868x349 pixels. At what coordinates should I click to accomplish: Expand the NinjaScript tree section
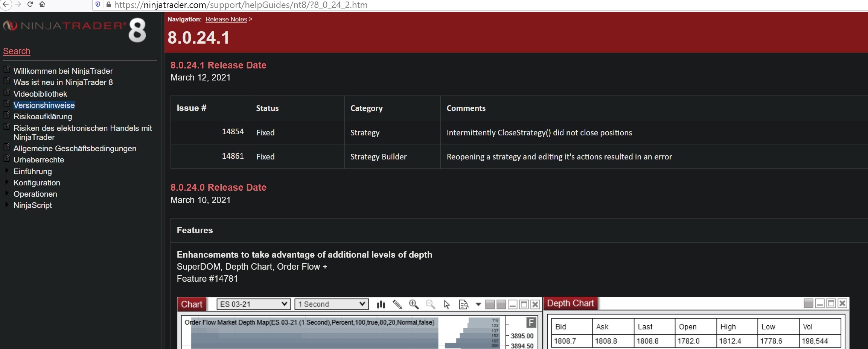(x=6, y=205)
